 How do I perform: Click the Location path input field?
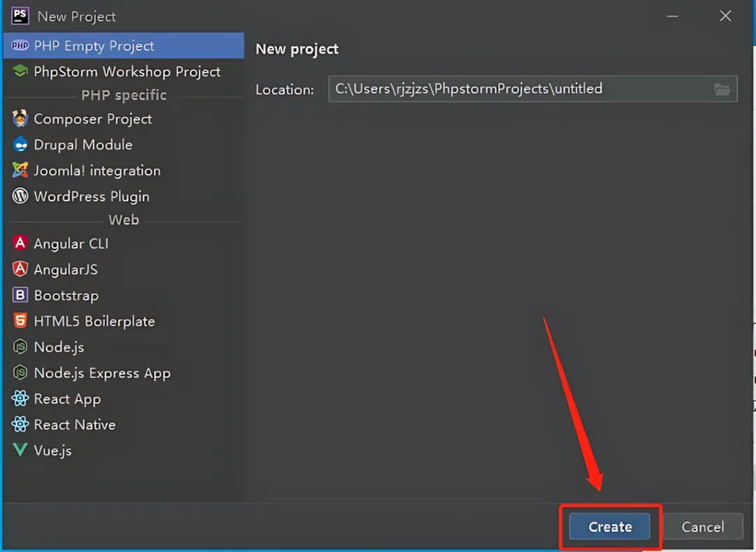533,89
